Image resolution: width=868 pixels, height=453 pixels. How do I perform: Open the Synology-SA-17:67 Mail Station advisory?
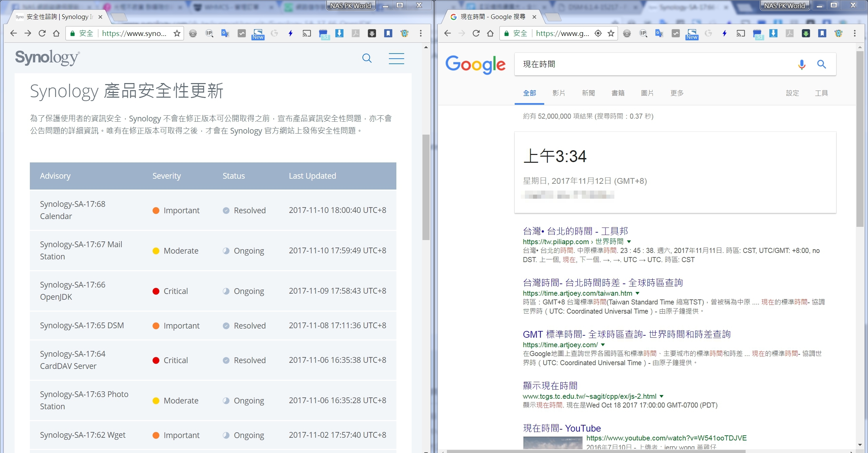coord(81,251)
